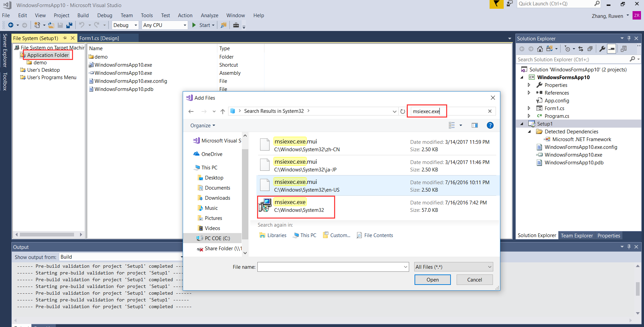Viewport: 644px width, 327px height.
Task: Switch to the Properties tab beside Team Explorer
Action: coord(609,236)
